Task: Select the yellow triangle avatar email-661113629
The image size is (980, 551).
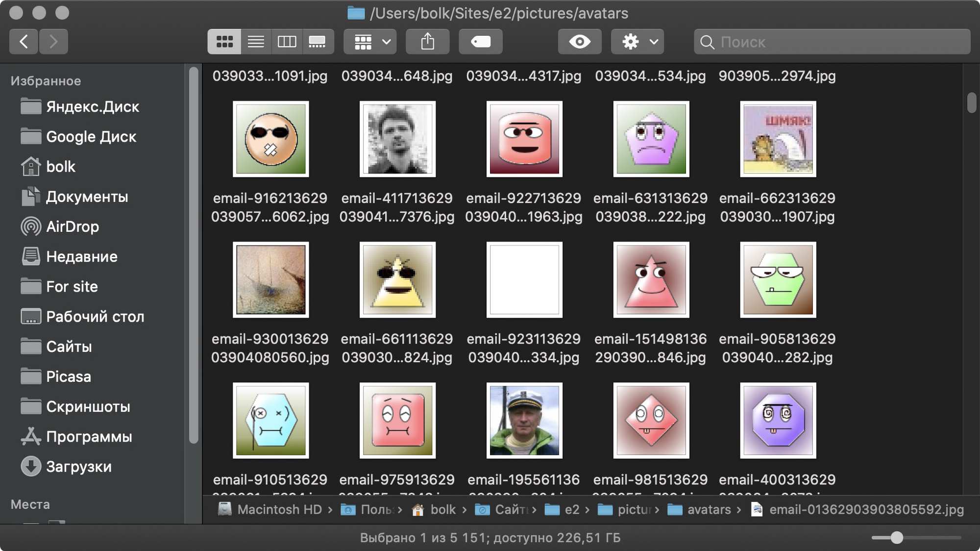Action: pyautogui.click(x=397, y=280)
